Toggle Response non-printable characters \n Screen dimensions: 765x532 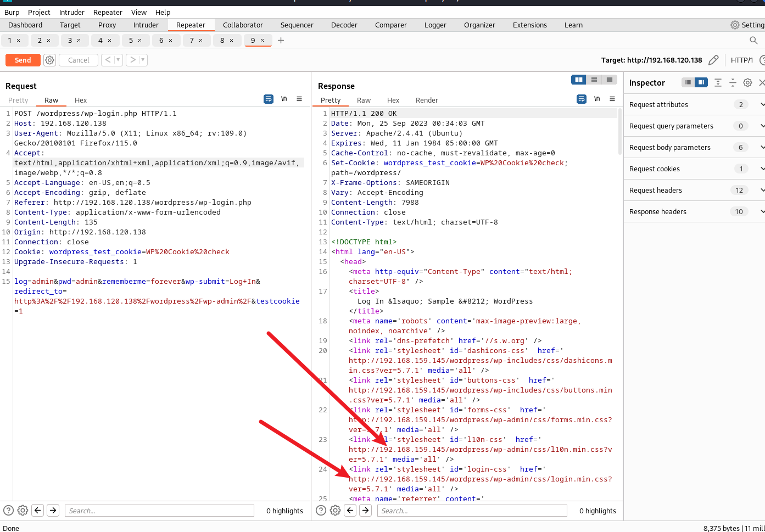[597, 99]
